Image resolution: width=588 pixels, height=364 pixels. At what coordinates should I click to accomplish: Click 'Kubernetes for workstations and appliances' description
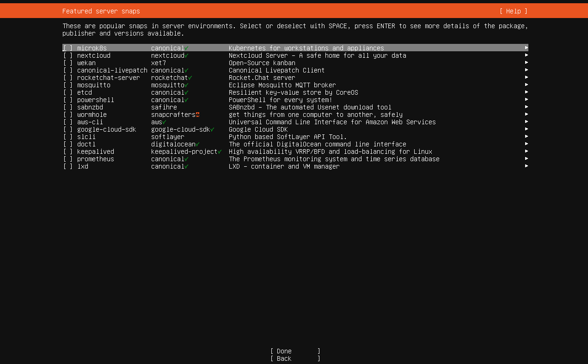coord(306,48)
